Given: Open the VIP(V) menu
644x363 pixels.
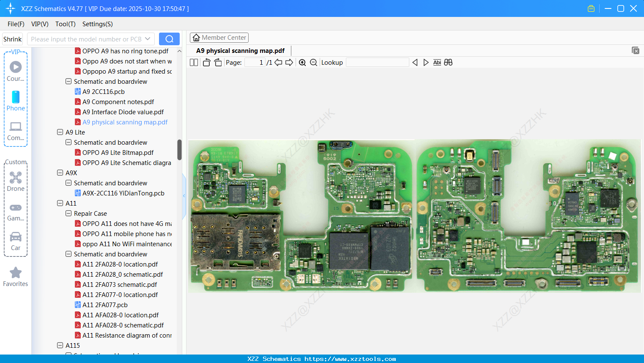Looking at the screenshot, I should point(40,24).
